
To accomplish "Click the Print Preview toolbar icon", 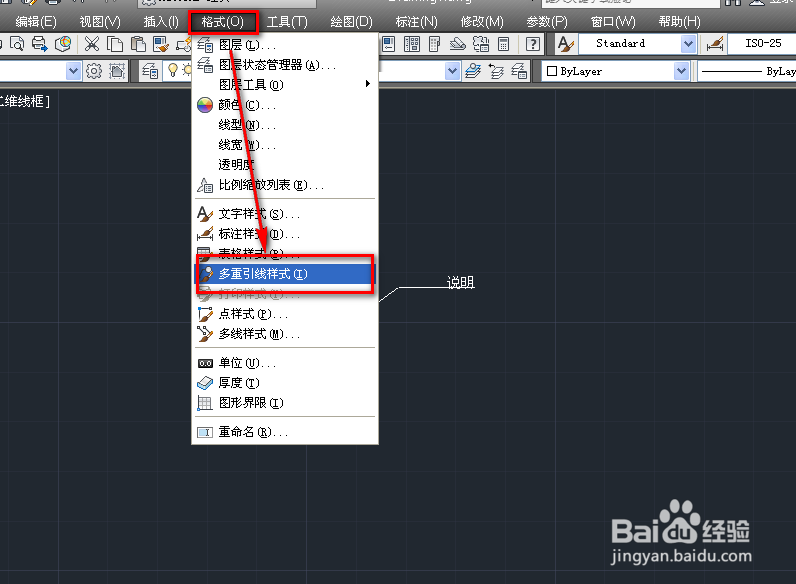I will point(17,44).
